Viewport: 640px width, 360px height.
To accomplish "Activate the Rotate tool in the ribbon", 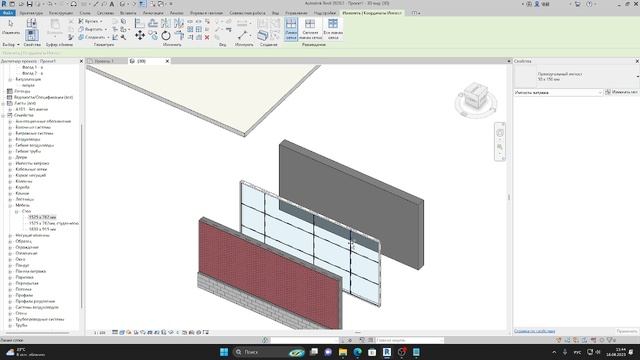I will [x=166, y=36].
